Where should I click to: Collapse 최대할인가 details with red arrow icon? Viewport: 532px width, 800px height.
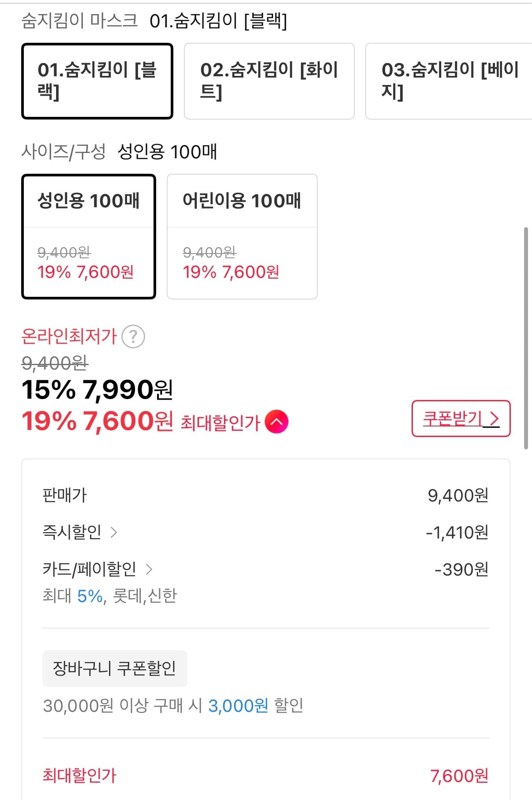[277, 422]
